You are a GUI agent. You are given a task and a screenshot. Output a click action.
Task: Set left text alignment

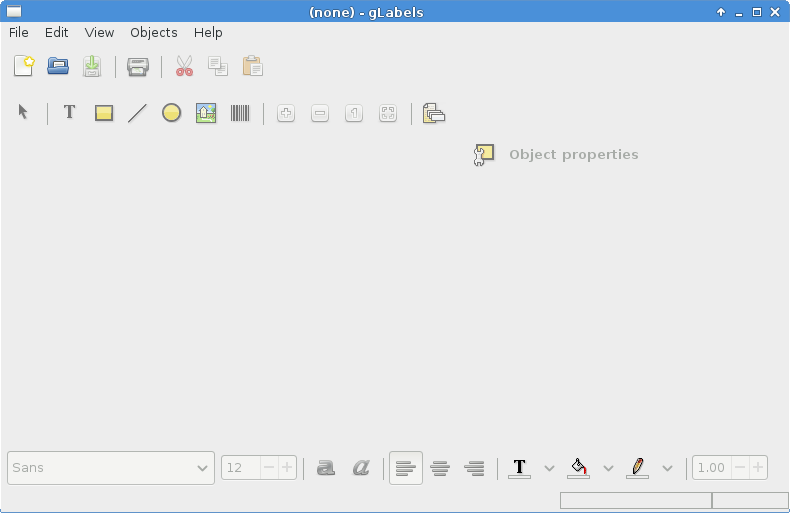pyautogui.click(x=406, y=468)
